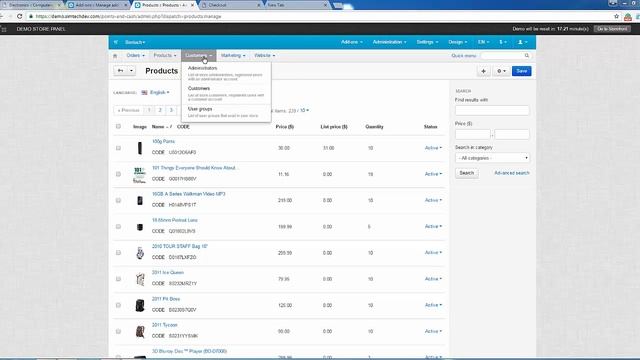Screen dimensions: 640x360
Task: Check the box for 2010 TOUR STAFF Bag
Action: click(x=118, y=253)
